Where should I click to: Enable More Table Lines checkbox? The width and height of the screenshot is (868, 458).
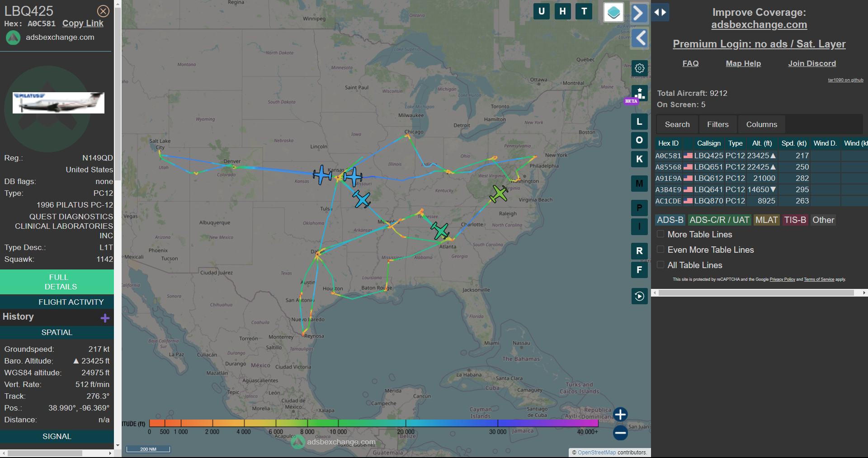click(x=660, y=234)
